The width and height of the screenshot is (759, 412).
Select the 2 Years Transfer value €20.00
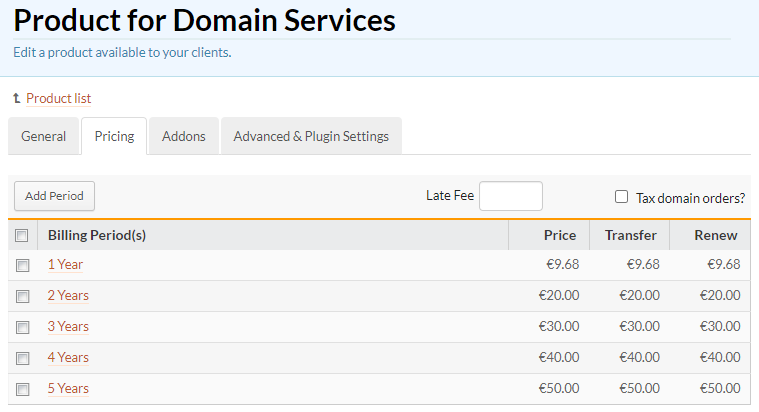click(x=639, y=295)
